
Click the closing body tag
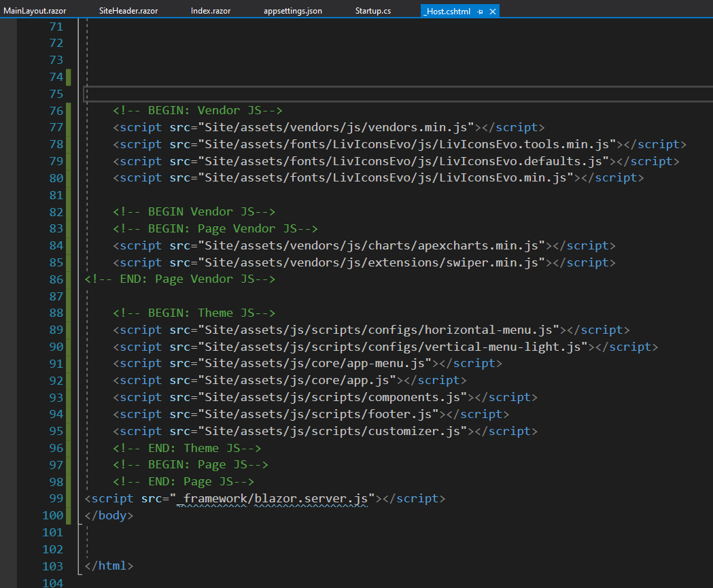[x=109, y=515]
